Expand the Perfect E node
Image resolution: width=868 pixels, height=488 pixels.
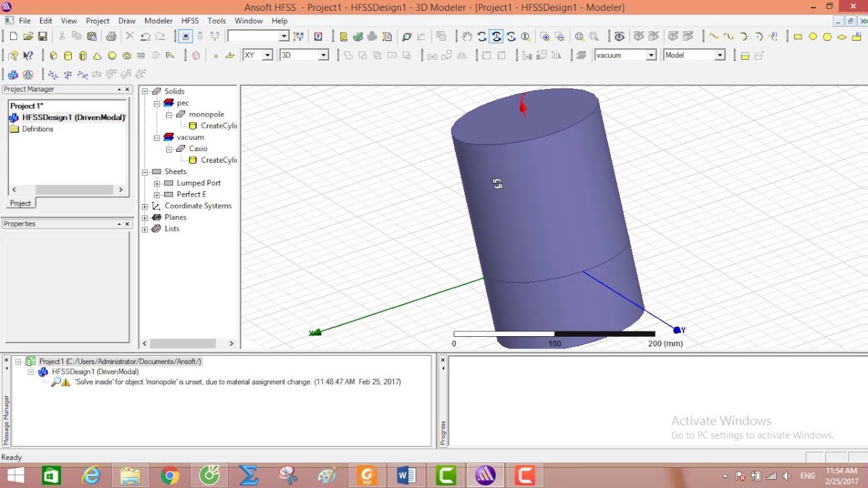pos(157,195)
